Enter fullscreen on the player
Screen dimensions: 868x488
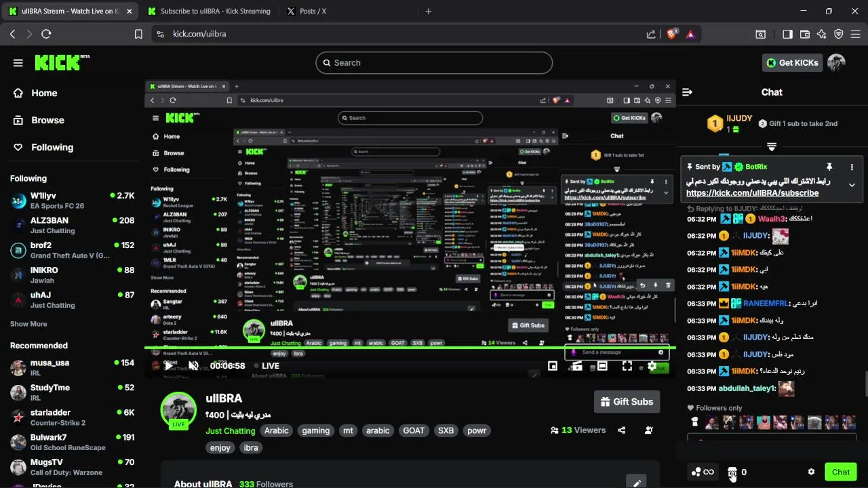coord(627,366)
